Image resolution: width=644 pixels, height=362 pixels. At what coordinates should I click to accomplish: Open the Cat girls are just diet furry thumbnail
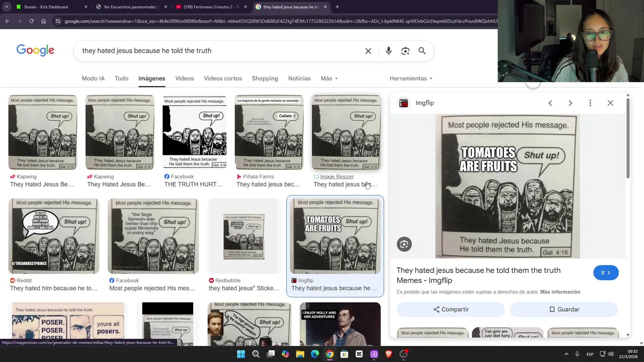[508, 332]
